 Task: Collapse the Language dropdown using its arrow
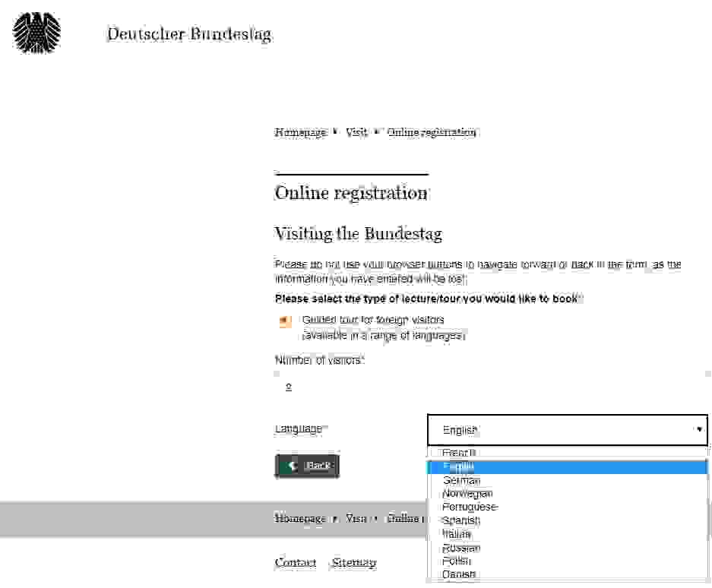[x=699, y=430]
